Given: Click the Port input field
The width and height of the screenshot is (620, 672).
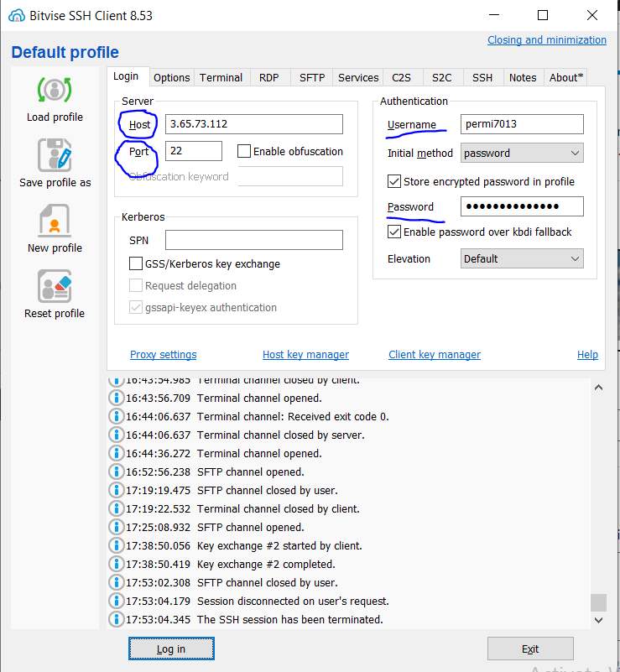Looking at the screenshot, I should coord(194,151).
